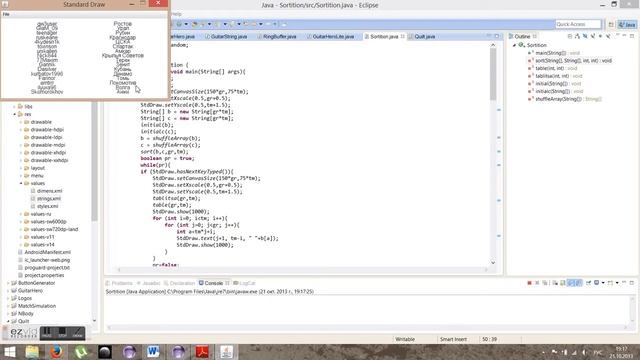
Task: Expand the GuitarHero project
Action: pyautogui.click(x=8, y=291)
